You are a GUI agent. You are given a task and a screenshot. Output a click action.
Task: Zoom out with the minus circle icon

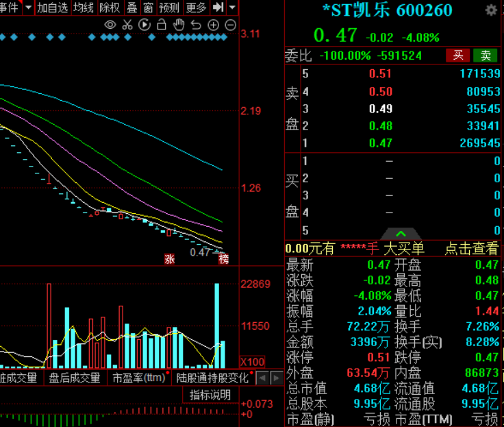(x=230, y=25)
